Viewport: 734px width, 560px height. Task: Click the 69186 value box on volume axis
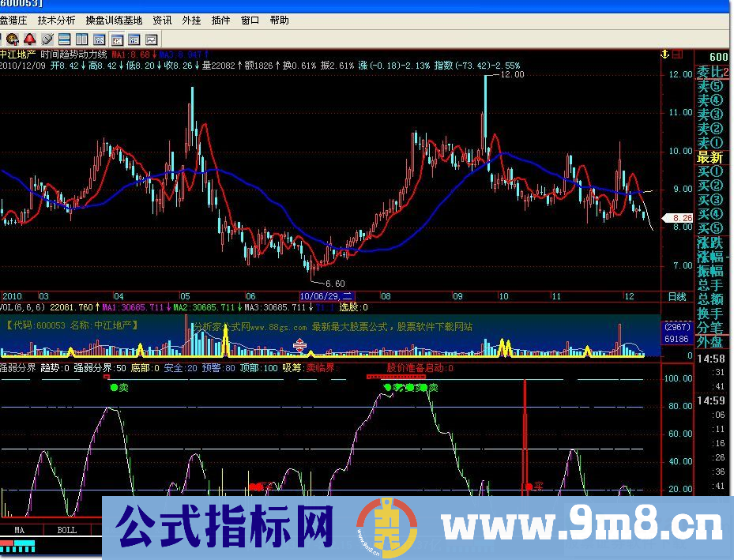tap(676, 339)
